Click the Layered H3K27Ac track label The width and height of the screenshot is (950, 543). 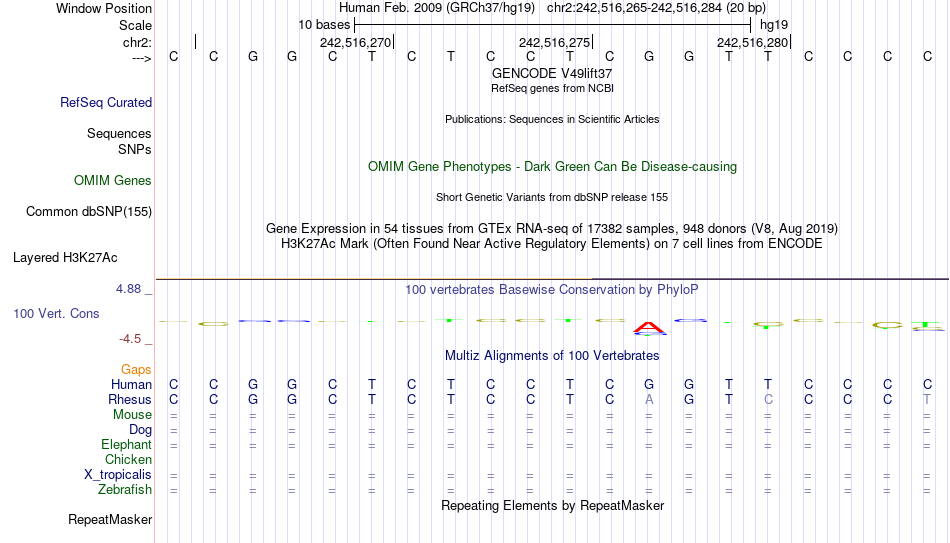click(65, 258)
